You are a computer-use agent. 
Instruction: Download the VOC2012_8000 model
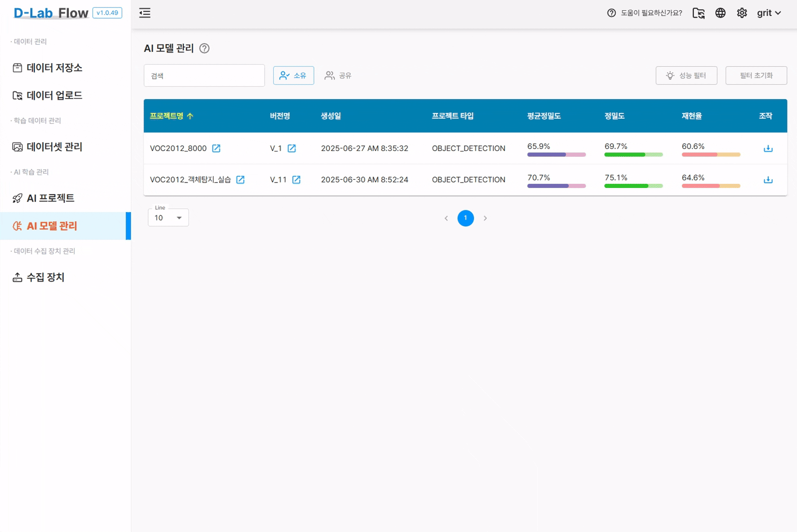point(768,149)
